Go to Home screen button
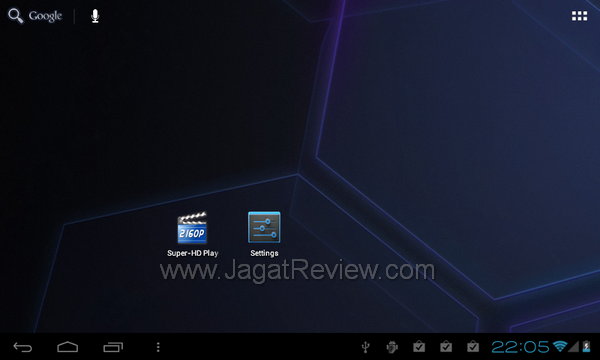This screenshot has width=600, height=360. point(68,347)
